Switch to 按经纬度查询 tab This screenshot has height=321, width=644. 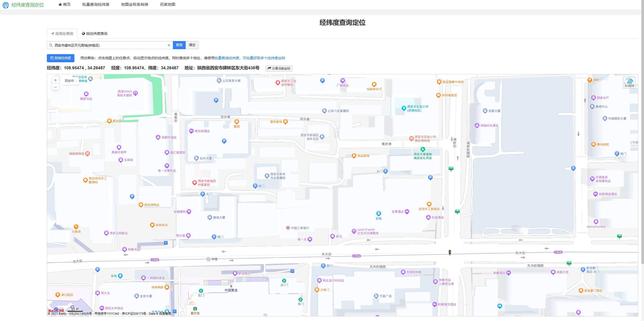point(95,34)
